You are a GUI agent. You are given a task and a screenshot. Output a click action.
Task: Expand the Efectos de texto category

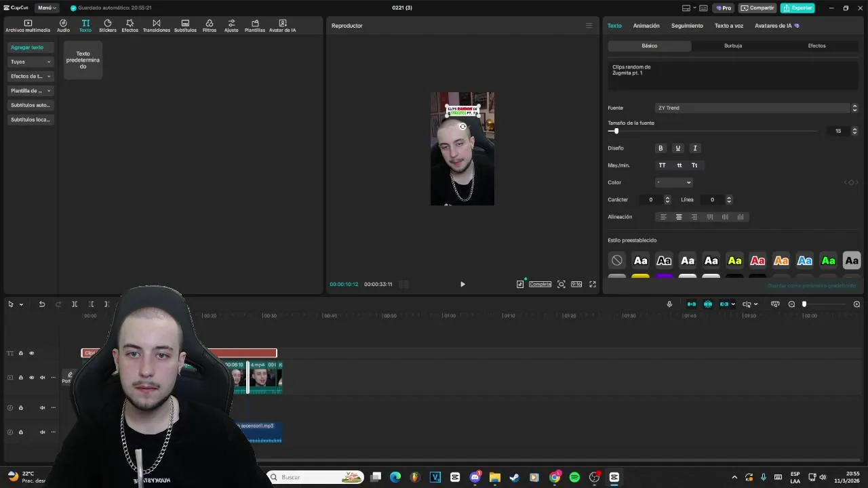point(31,76)
